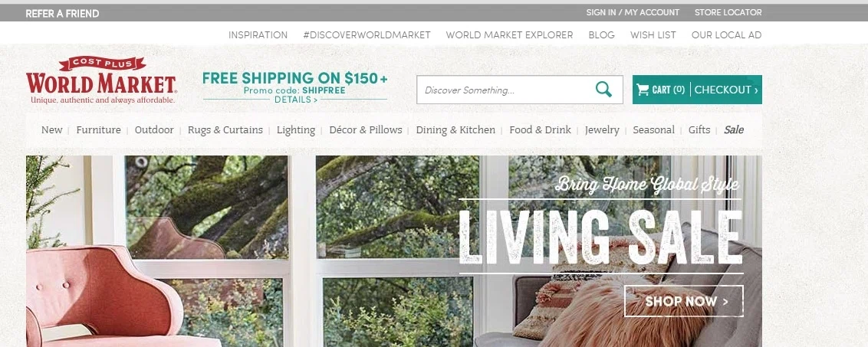This screenshot has width=868, height=347.
Task: Open the Furniture category menu
Action: (x=99, y=130)
